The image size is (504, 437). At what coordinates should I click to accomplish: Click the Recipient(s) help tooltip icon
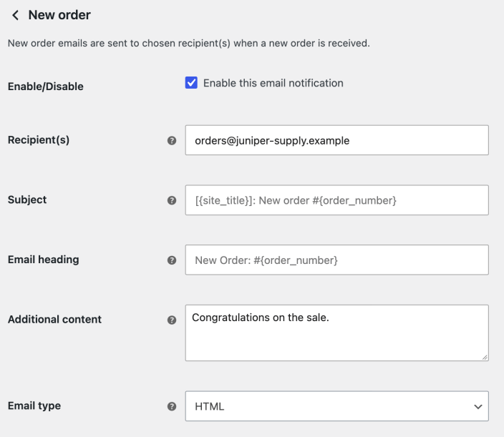tap(172, 140)
